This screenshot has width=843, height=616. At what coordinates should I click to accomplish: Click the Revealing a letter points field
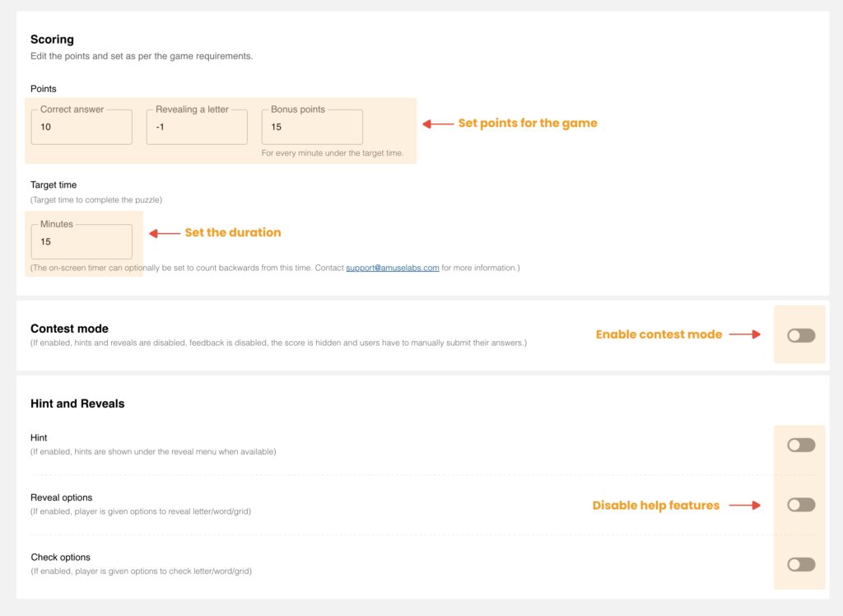click(x=197, y=127)
